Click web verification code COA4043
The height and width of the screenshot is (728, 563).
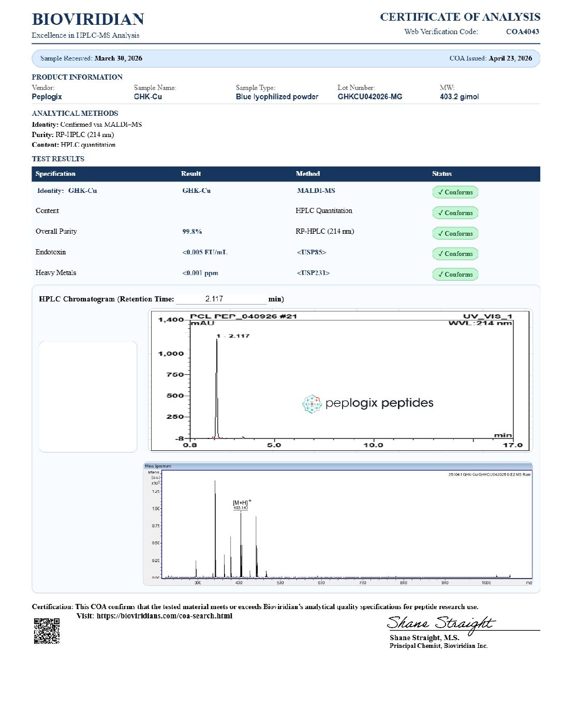523,32
